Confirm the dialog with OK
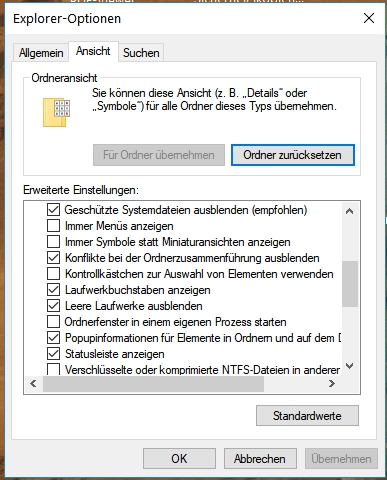This screenshot has height=480, width=387. tap(179, 459)
